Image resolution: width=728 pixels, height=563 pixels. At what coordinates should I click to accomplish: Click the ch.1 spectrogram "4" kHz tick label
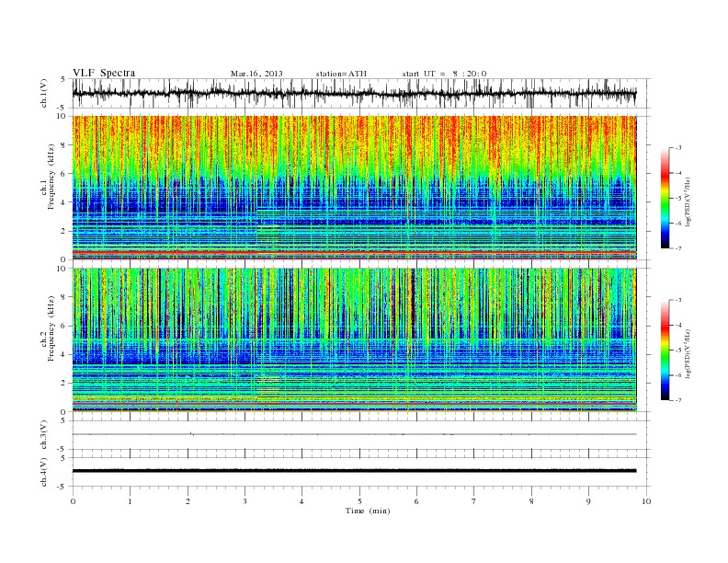pyautogui.click(x=64, y=202)
